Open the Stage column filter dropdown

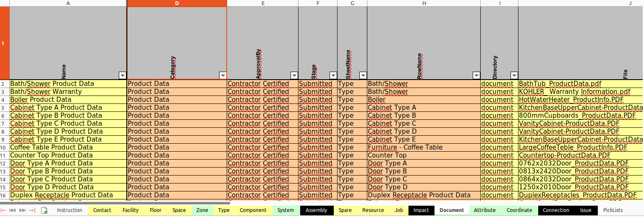tap(333, 75)
